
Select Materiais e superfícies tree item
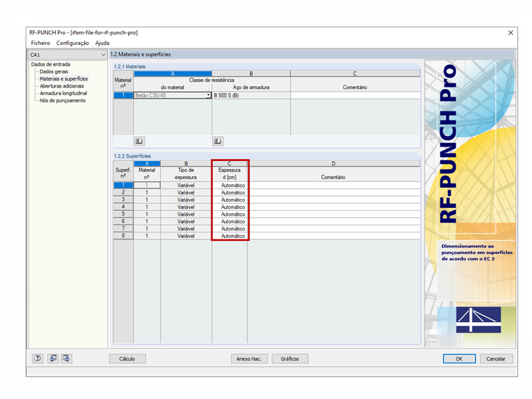[x=64, y=78]
